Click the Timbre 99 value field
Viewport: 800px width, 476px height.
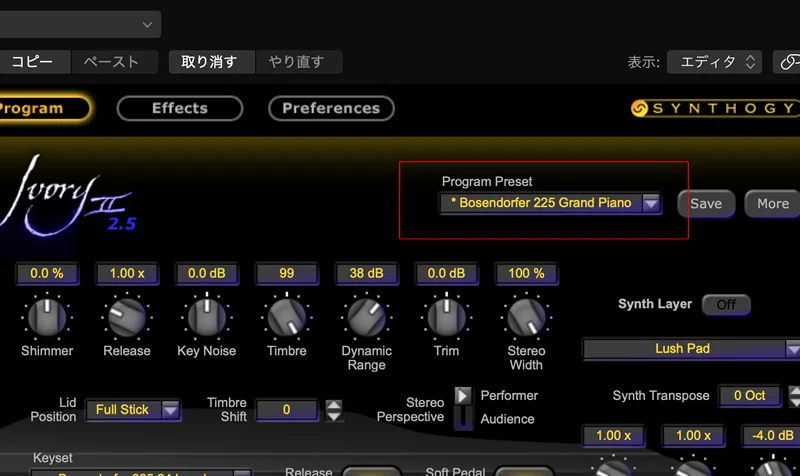click(x=287, y=273)
